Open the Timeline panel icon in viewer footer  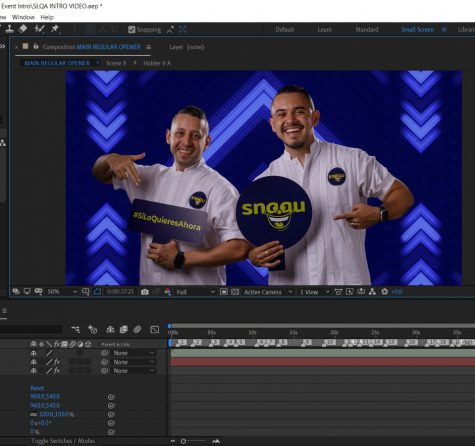click(x=361, y=292)
